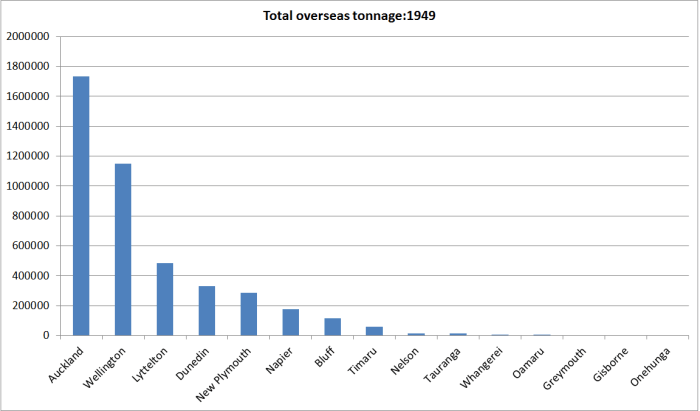Select the Napier bar
This screenshot has height=411, width=700.
click(x=291, y=322)
